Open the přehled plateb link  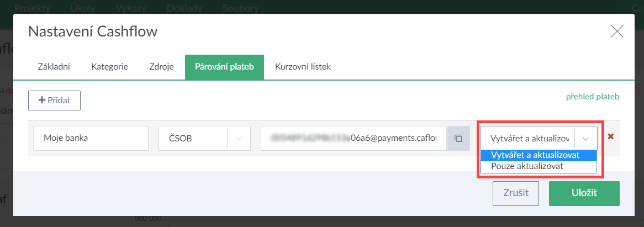[x=593, y=97]
